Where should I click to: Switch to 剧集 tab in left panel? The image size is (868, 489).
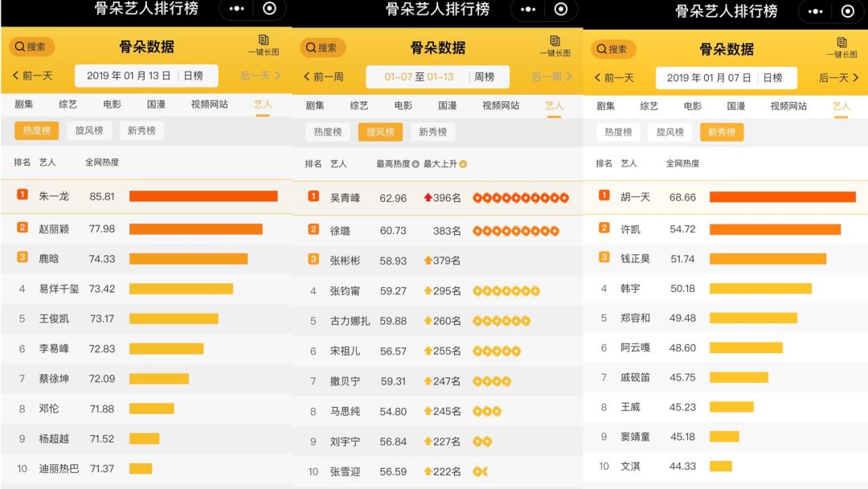point(24,104)
